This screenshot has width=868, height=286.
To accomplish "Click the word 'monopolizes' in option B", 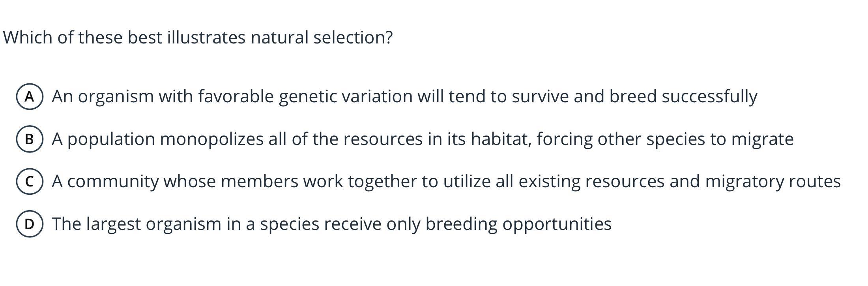I will pyautogui.click(x=212, y=139).
